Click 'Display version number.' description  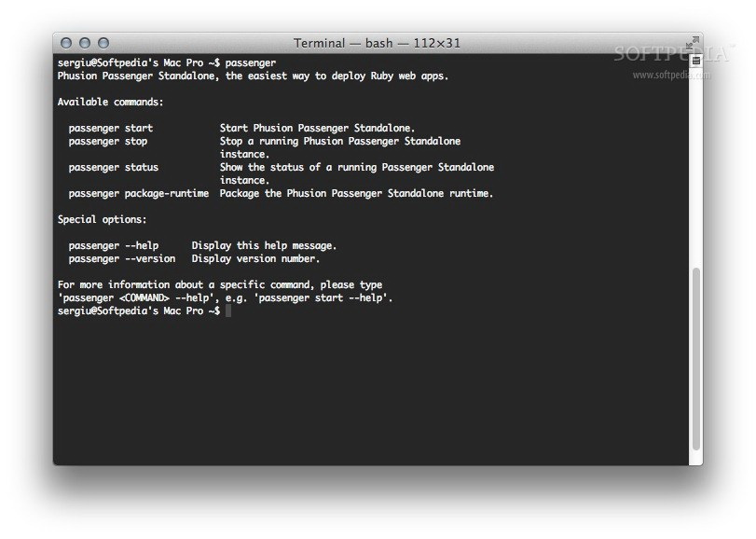coord(255,258)
